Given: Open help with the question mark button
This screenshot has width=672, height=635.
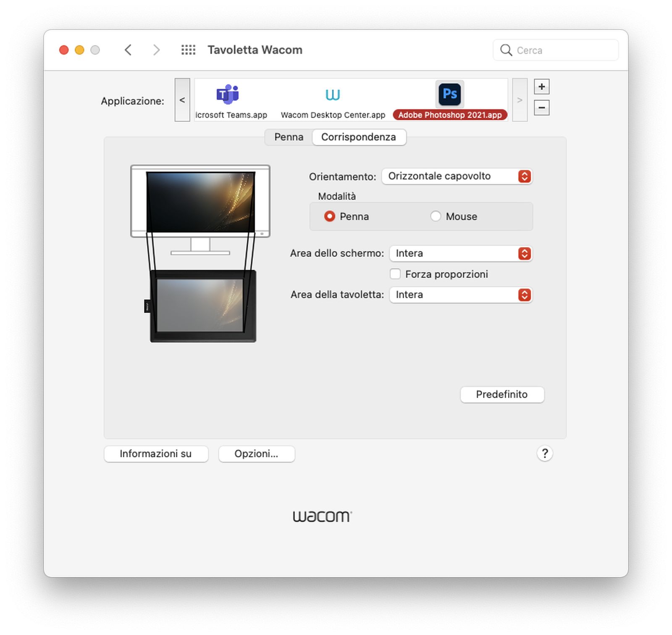Looking at the screenshot, I should (545, 453).
